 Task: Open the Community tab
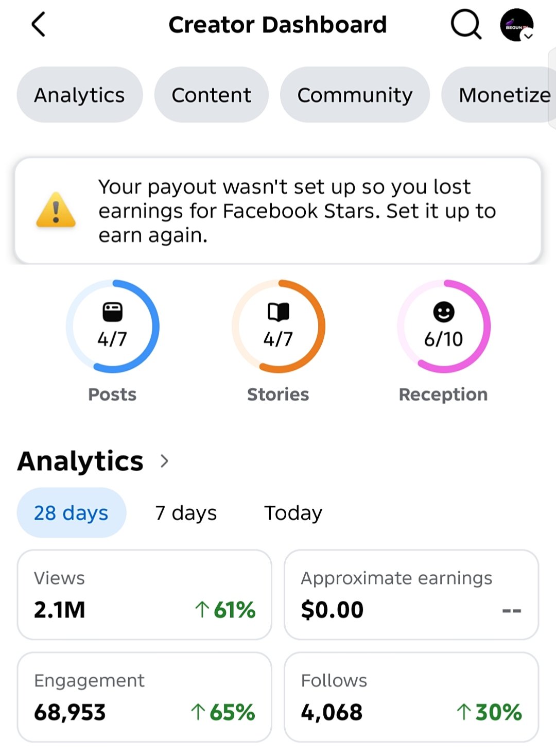tap(355, 95)
